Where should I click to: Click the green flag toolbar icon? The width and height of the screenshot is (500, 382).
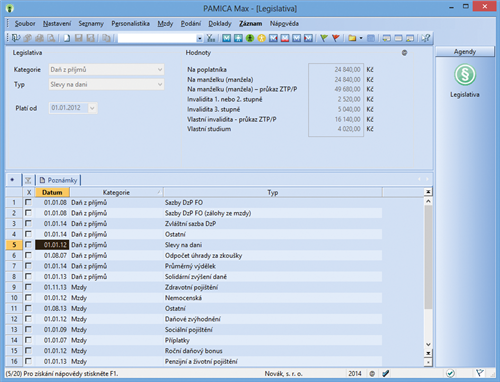(324, 38)
